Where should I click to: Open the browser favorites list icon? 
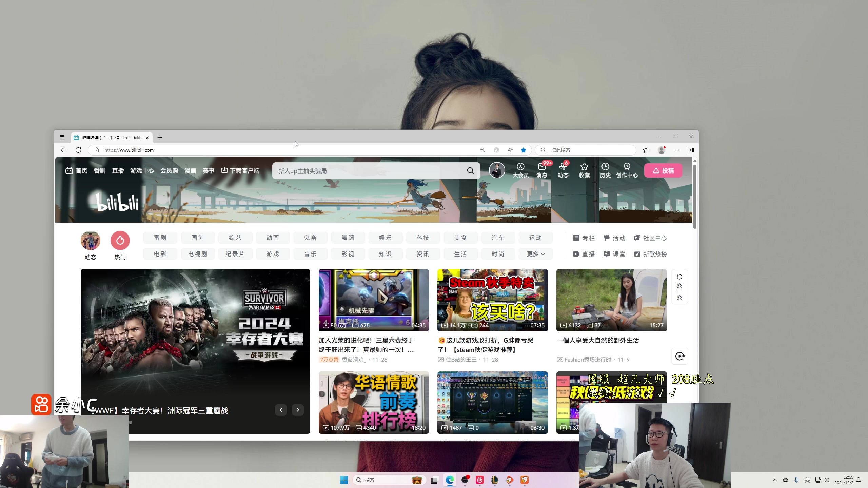click(646, 150)
